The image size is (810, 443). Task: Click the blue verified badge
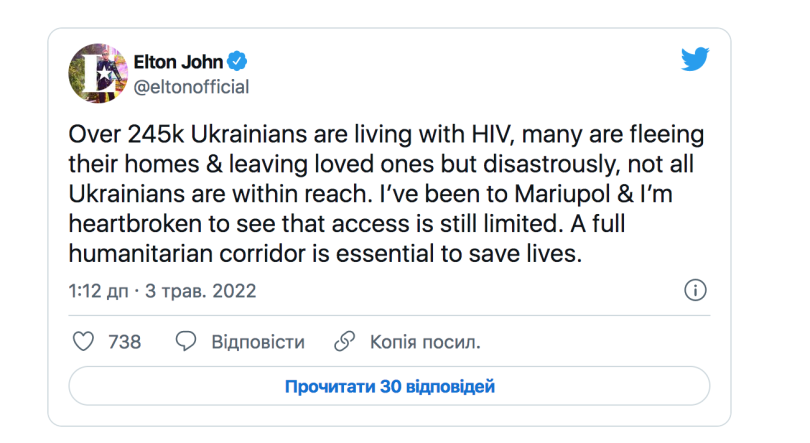240,62
